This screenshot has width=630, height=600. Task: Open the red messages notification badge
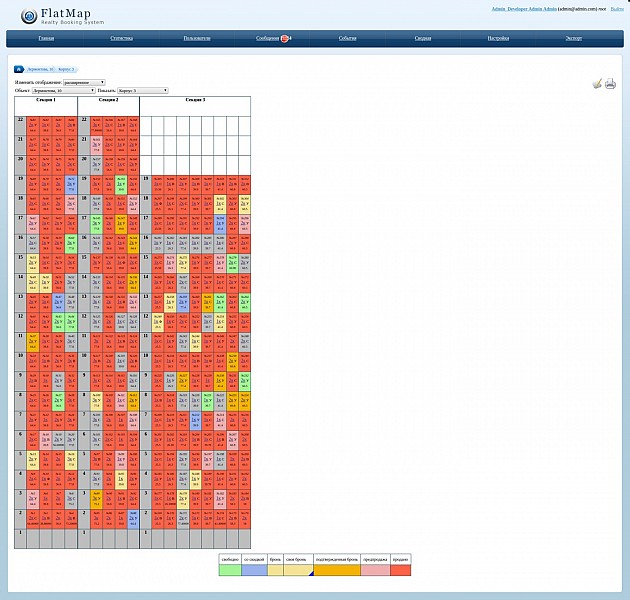coord(285,38)
